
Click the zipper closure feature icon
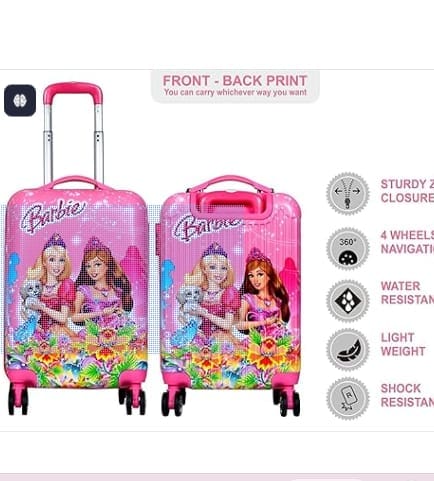tap(347, 193)
